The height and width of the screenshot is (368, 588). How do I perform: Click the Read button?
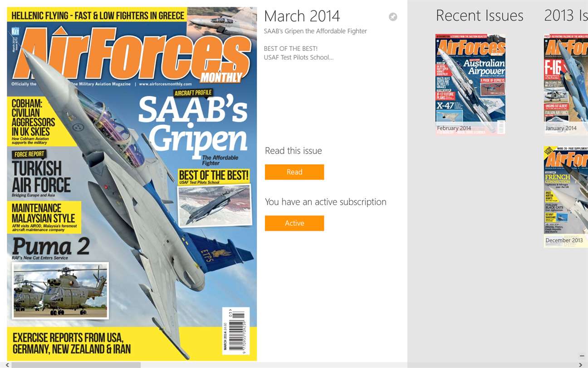294,172
